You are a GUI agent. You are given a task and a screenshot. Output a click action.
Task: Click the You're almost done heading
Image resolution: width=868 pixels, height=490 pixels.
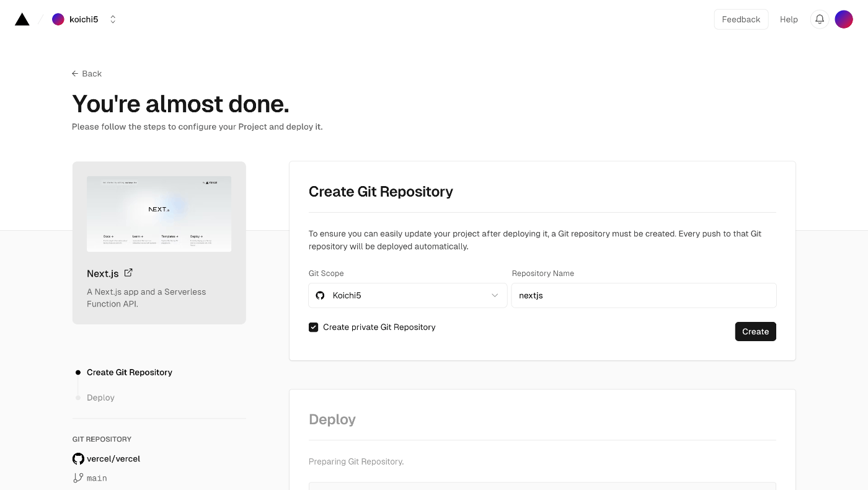click(180, 104)
